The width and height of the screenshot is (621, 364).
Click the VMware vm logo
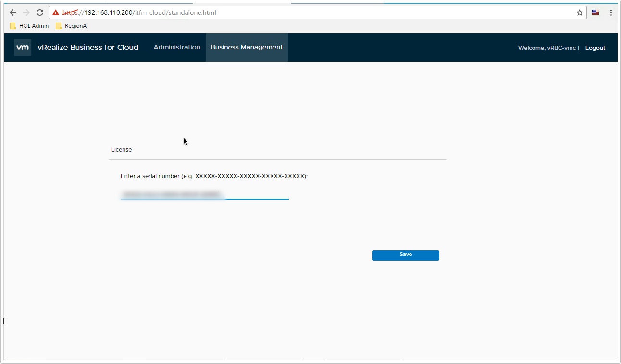[x=23, y=48]
